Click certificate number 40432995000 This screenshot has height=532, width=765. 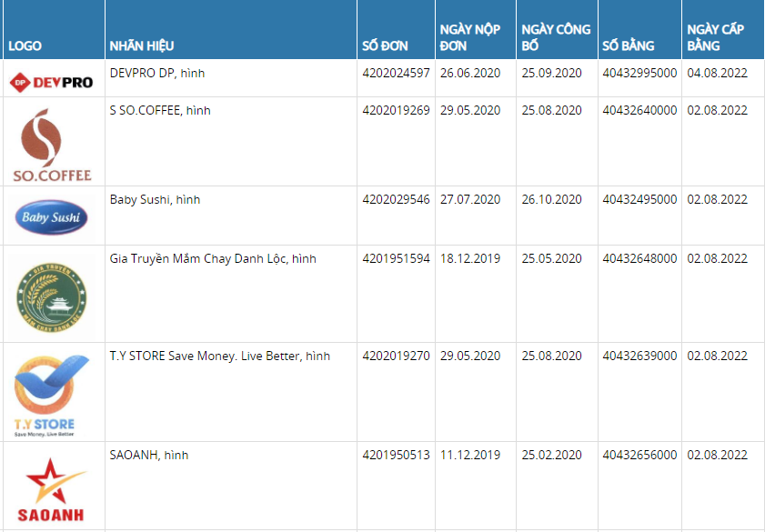(639, 73)
